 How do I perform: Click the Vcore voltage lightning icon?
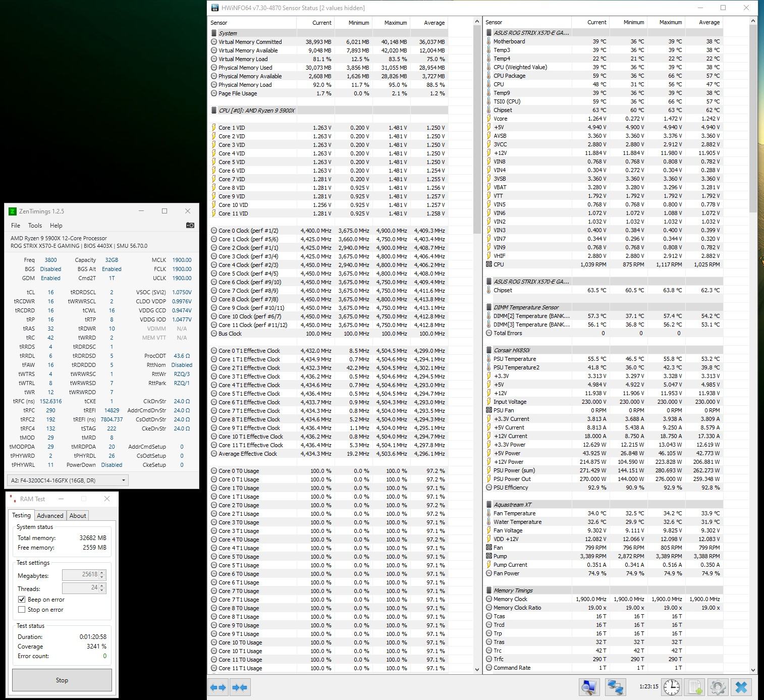488,119
